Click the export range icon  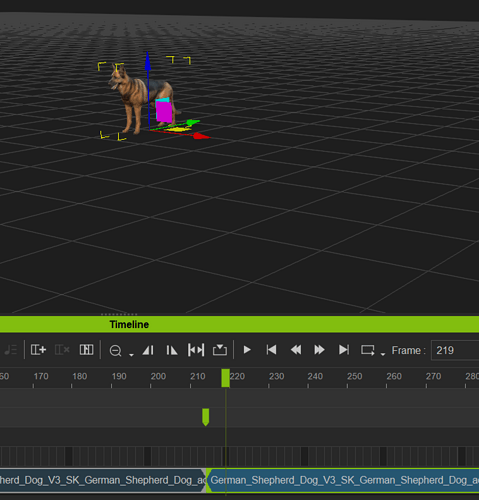(220, 350)
